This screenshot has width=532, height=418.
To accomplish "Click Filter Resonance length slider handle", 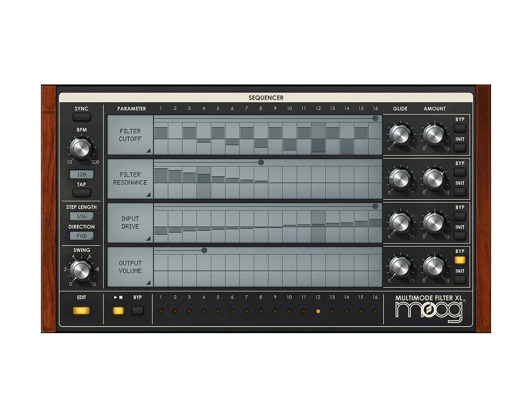I will 261,162.
